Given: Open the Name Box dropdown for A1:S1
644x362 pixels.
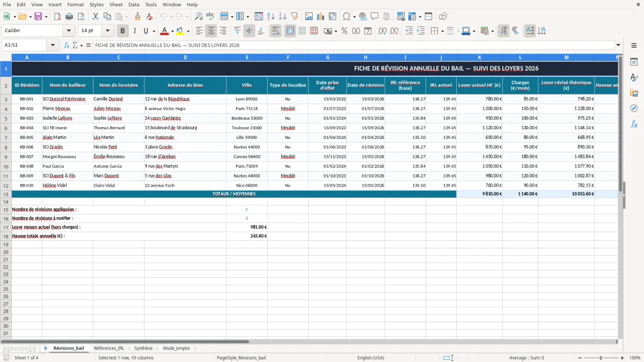Looking at the screenshot, I should coord(54,46).
